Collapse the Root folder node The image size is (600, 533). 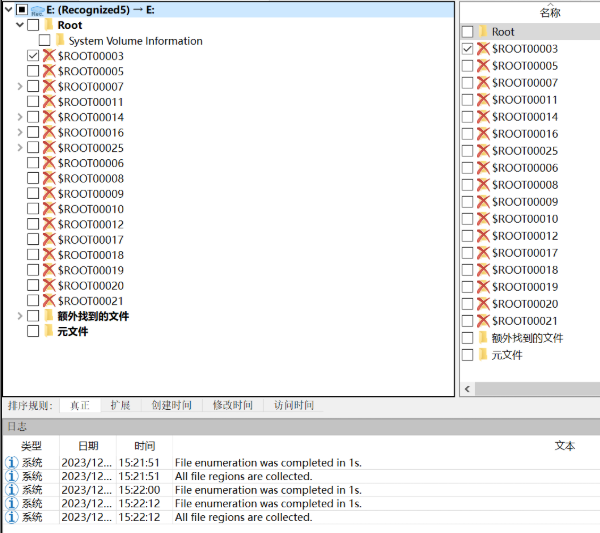tap(21, 26)
